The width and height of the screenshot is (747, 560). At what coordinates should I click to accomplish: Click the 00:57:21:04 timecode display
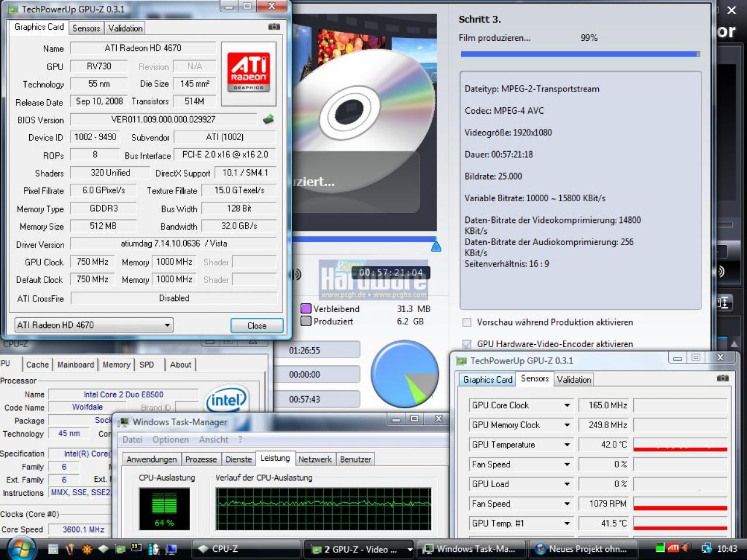(x=390, y=272)
